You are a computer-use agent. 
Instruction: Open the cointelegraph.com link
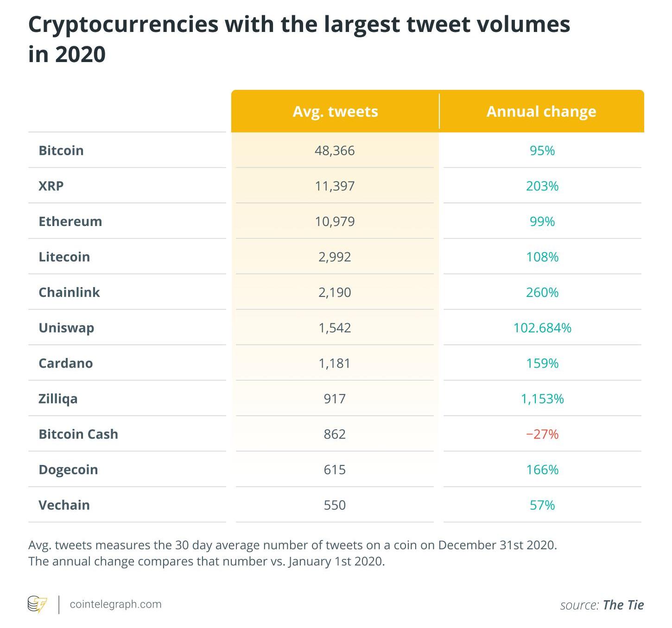coord(115,604)
